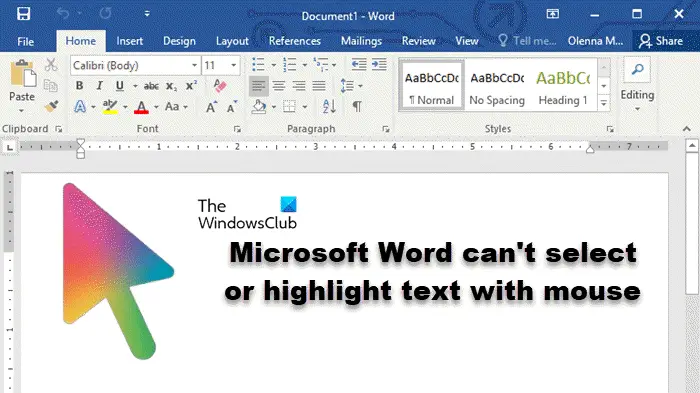
Task: Open the Editing group menu
Action: 637,85
